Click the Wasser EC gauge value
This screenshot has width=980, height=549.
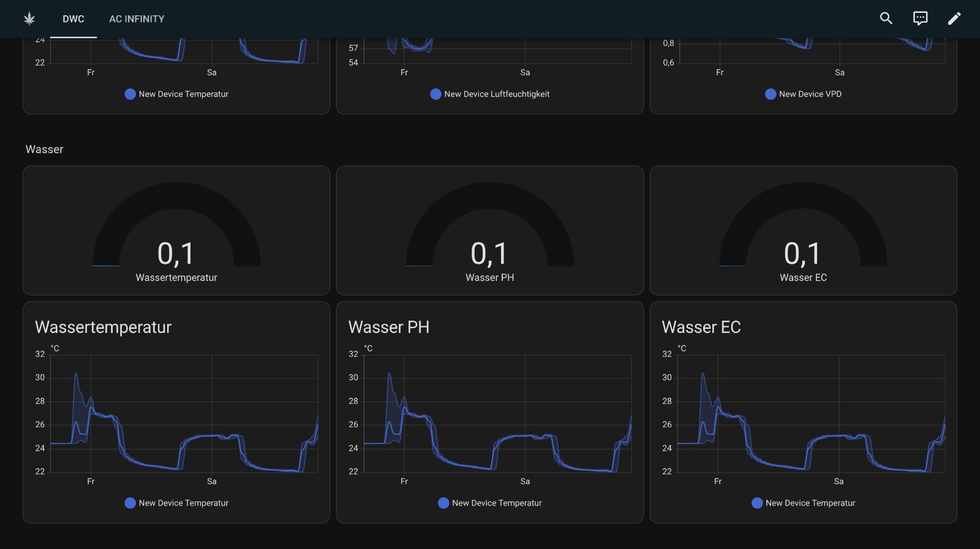(802, 254)
